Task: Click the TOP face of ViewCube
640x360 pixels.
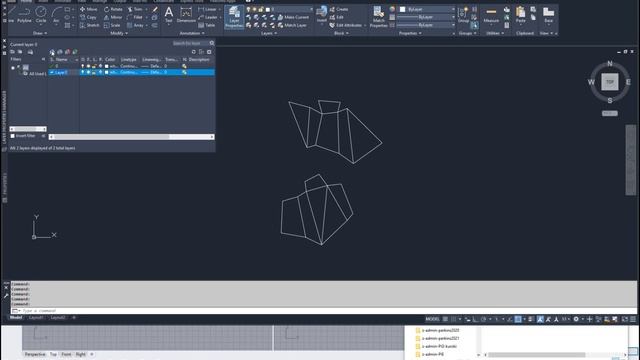Action: point(609,82)
